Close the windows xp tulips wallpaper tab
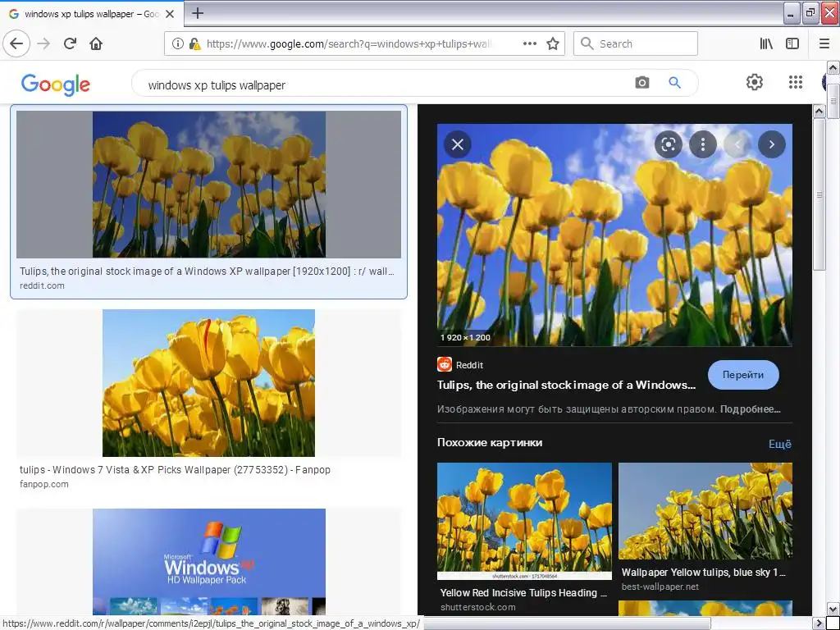This screenshot has height=630, width=840. (x=170, y=14)
